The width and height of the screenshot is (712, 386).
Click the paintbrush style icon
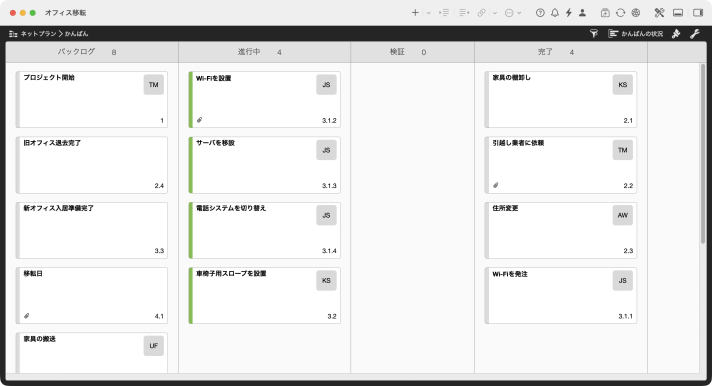pyautogui.click(x=676, y=33)
